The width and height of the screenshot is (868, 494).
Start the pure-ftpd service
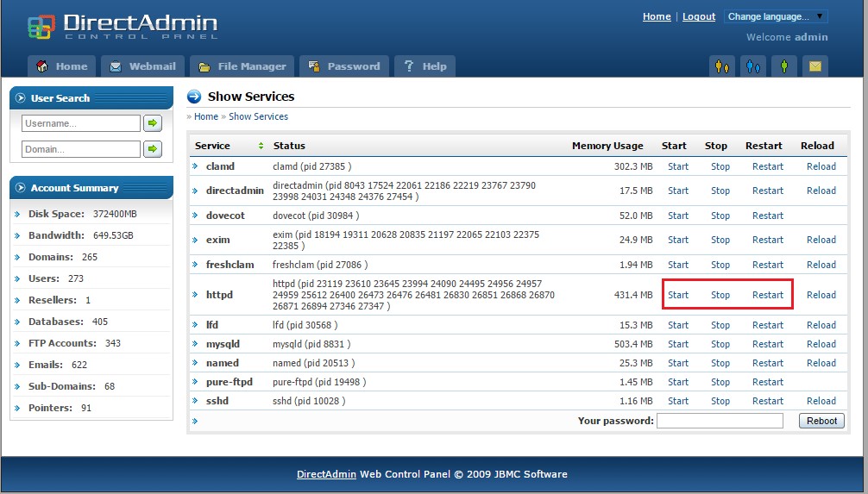(678, 382)
